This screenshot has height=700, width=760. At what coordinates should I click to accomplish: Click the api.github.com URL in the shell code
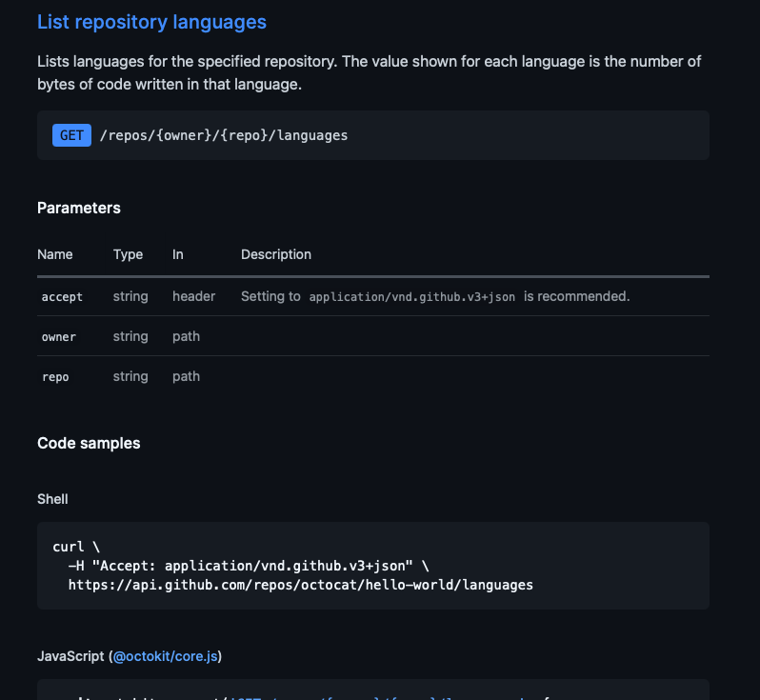click(301, 585)
